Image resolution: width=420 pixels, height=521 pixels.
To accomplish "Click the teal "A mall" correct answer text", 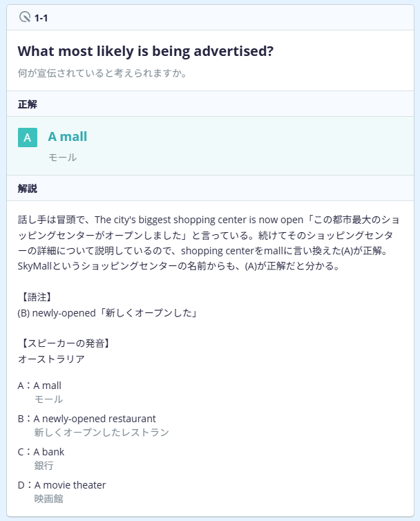I will coord(68,137).
